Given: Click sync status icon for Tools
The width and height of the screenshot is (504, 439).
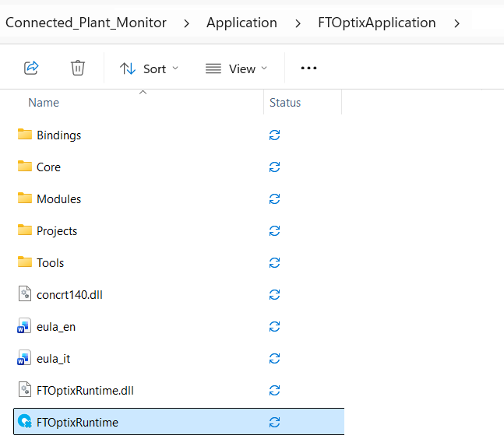Looking at the screenshot, I should coord(274,262).
